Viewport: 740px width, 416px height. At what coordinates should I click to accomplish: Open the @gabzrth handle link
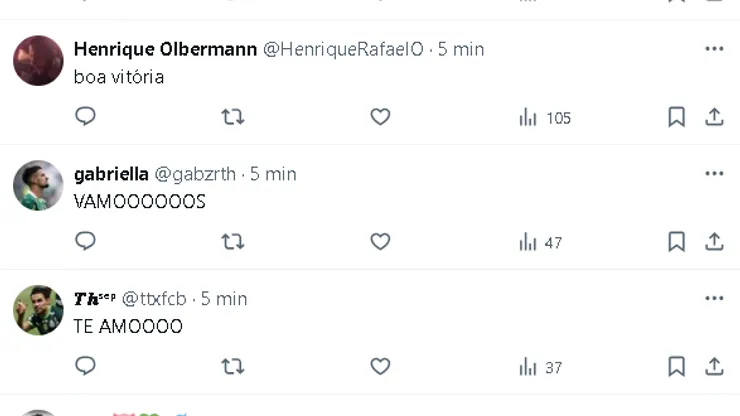coord(195,174)
